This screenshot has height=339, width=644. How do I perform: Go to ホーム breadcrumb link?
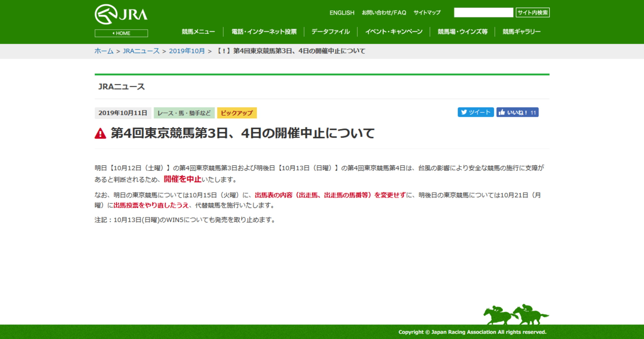pyautogui.click(x=104, y=51)
